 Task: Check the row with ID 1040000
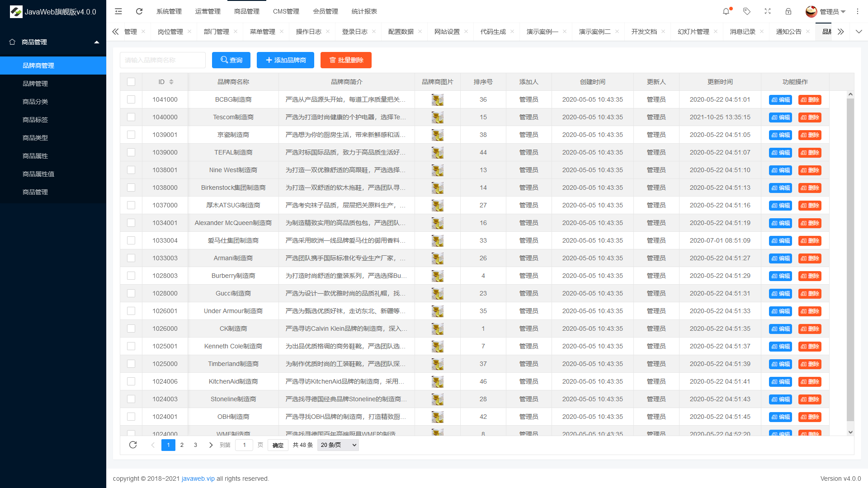[131, 117]
